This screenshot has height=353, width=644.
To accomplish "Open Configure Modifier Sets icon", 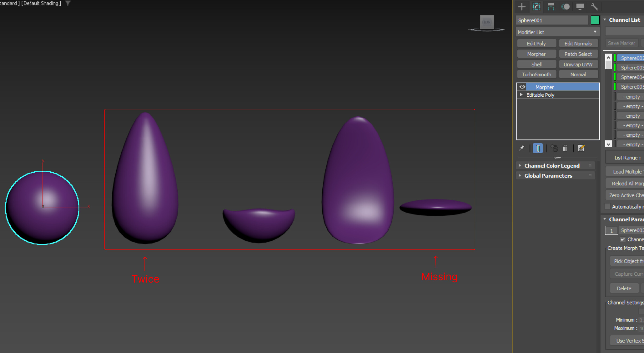I will [x=581, y=148].
